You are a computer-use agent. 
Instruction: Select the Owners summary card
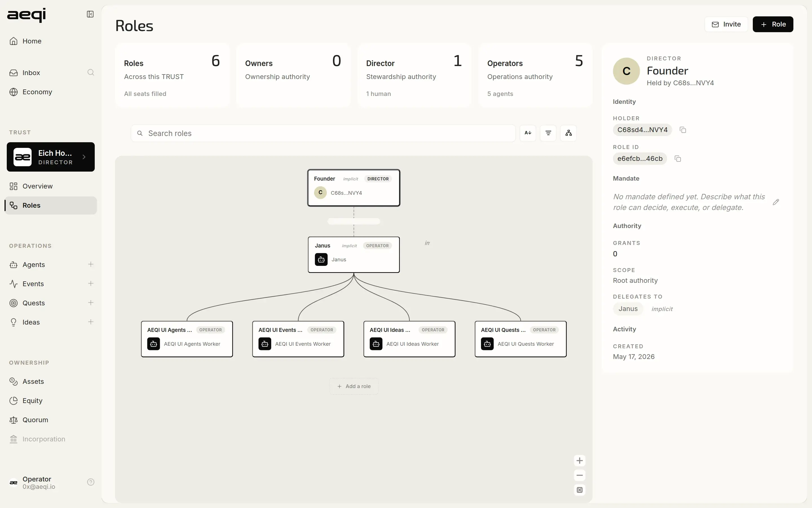point(293,75)
